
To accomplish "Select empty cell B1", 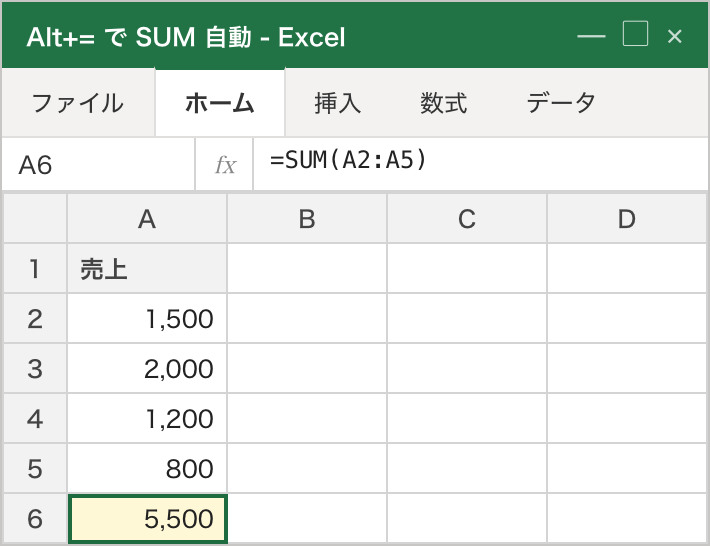I will click(307, 268).
